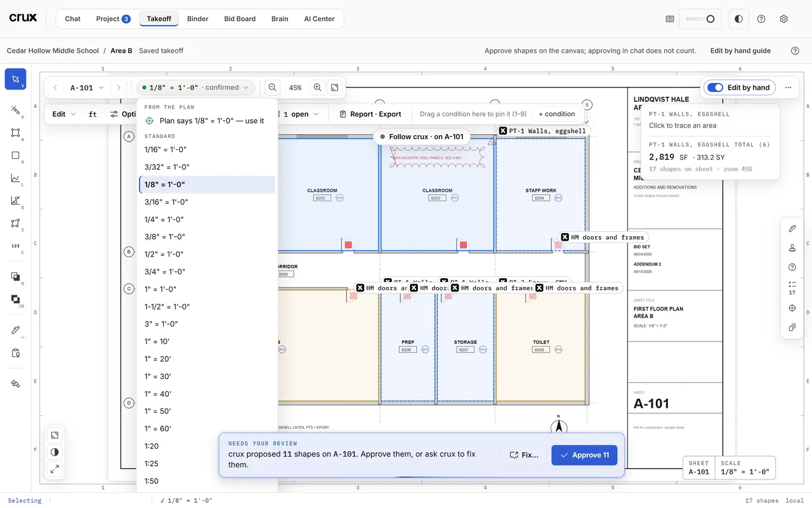The image size is (812, 508).
Task: Zoom in with the plus magnifier
Action: click(x=317, y=88)
